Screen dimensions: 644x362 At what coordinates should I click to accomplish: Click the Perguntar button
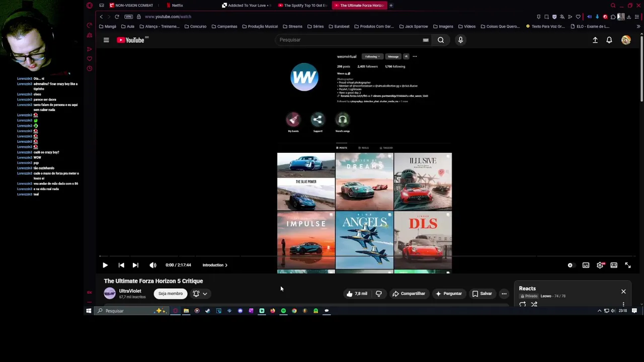coord(449,294)
